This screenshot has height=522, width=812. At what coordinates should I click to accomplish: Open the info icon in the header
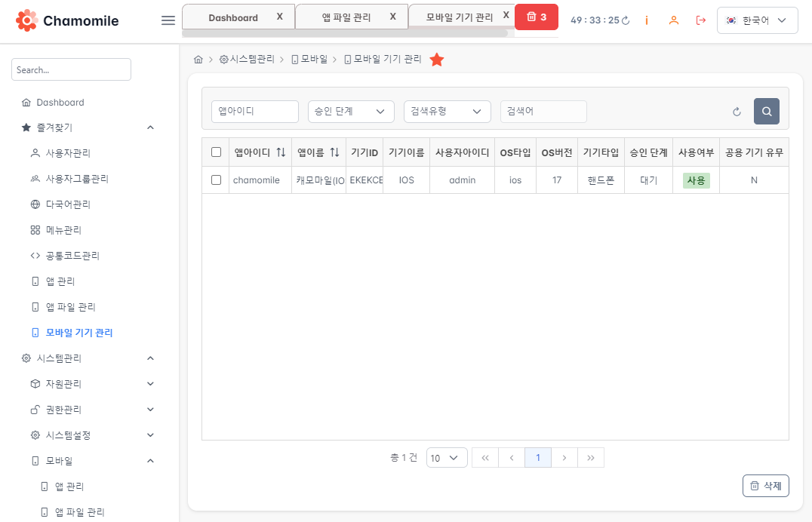[x=646, y=20]
